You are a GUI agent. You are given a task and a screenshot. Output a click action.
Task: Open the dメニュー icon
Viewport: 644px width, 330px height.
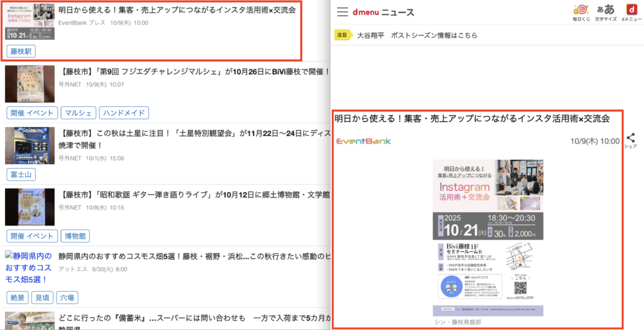click(630, 12)
